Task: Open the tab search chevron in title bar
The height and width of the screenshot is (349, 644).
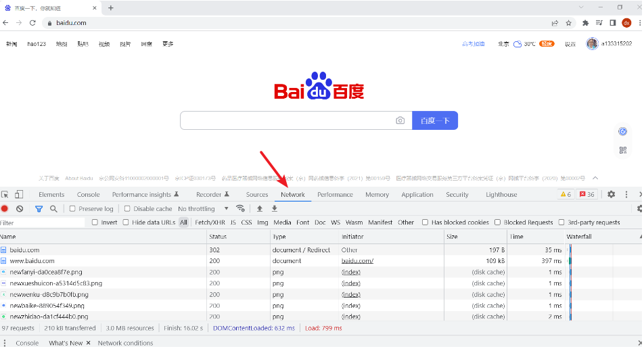Action: click(580, 7)
